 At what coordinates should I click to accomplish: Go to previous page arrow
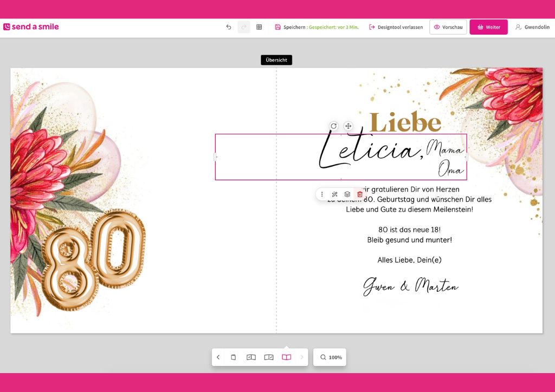click(x=218, y=357)
